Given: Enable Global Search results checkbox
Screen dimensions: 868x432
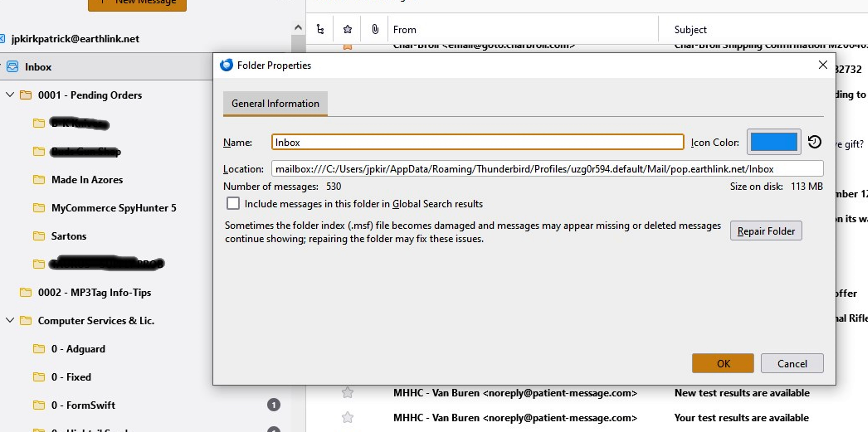Looking at the screenshot, I should [233, 204].
